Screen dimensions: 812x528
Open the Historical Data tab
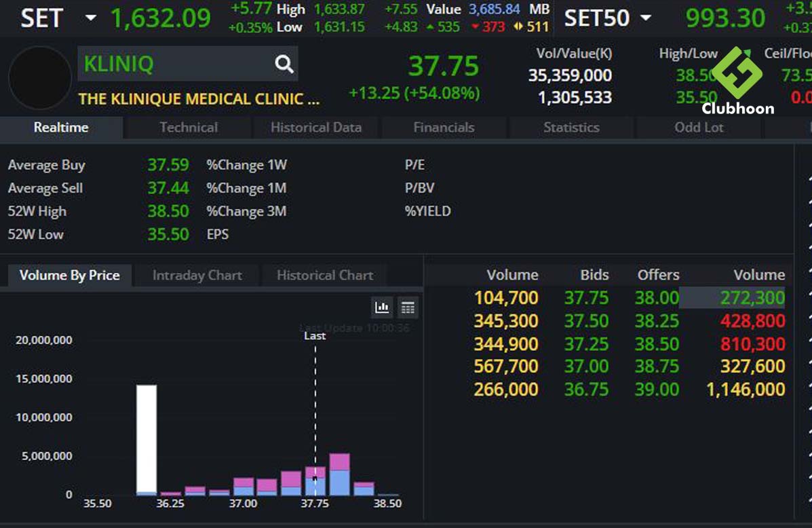point(316,128)
